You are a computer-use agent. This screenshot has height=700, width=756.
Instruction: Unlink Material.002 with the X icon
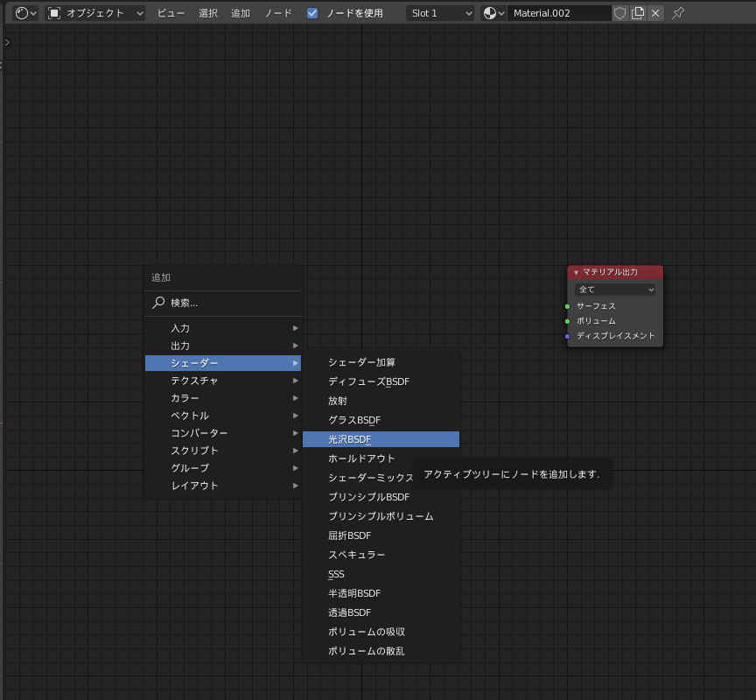click(x=655, y=13)
